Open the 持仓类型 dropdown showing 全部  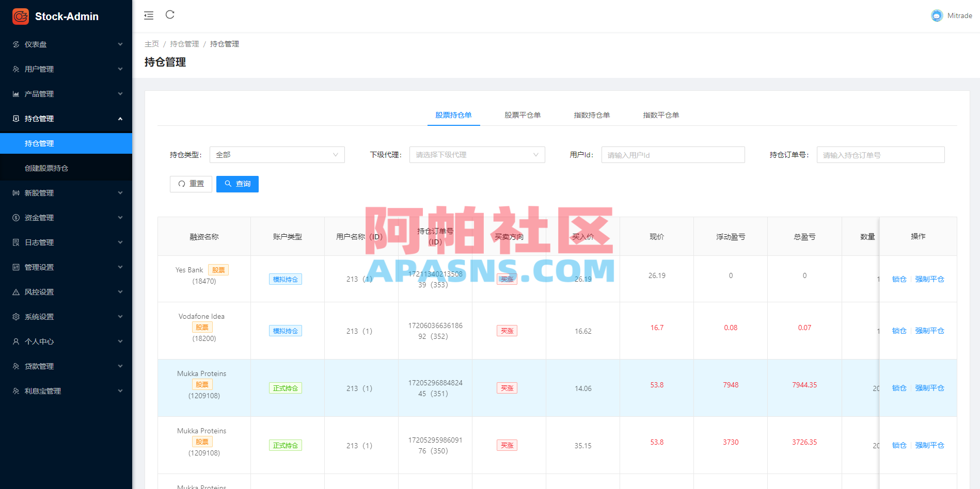[277, 154]
